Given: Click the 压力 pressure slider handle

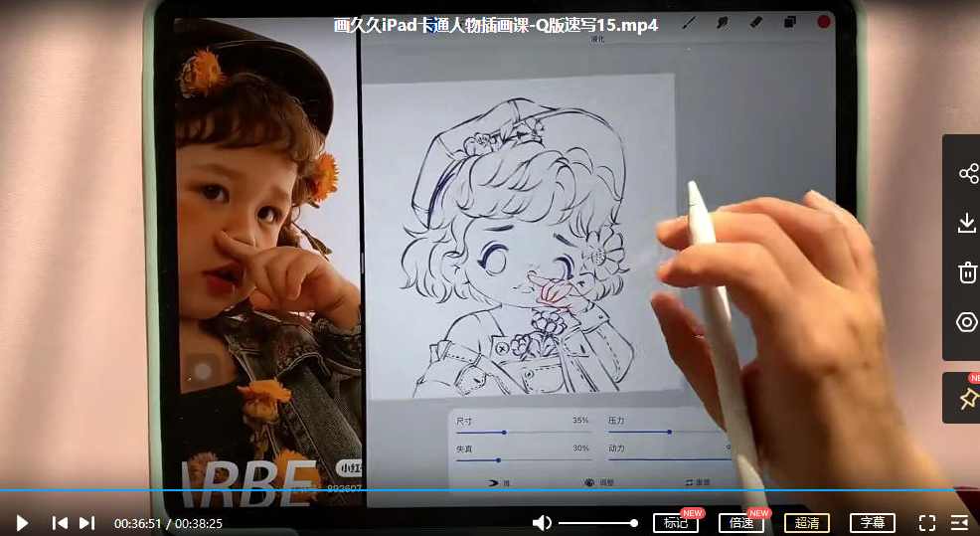Looking at the screenshot, I should click(x=669, y=433).
